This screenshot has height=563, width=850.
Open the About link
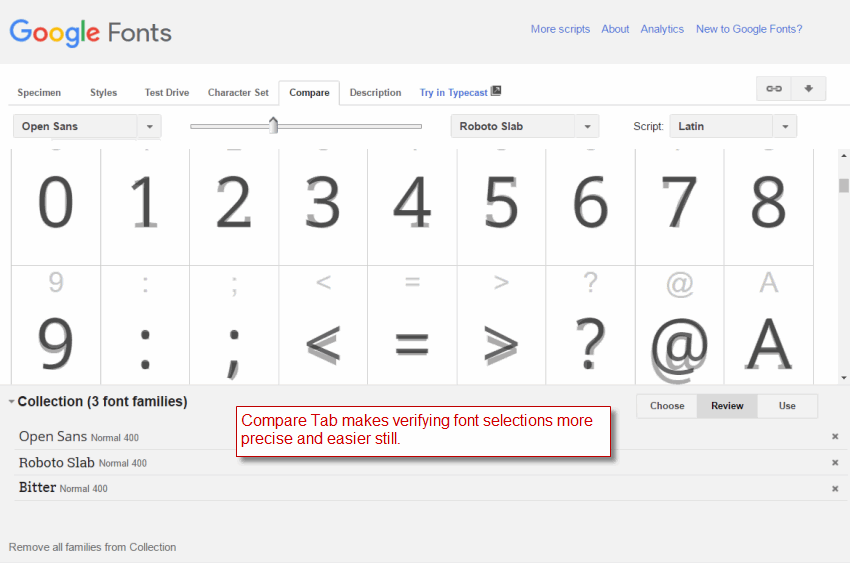[615, 29]
